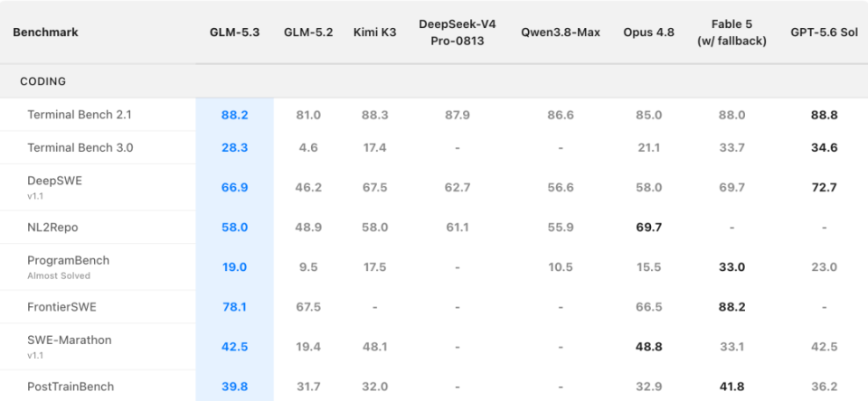868x401 pixels.
Task: Click GLM-5.2's ProgramBench score 9.5
Action: point(308,267)
